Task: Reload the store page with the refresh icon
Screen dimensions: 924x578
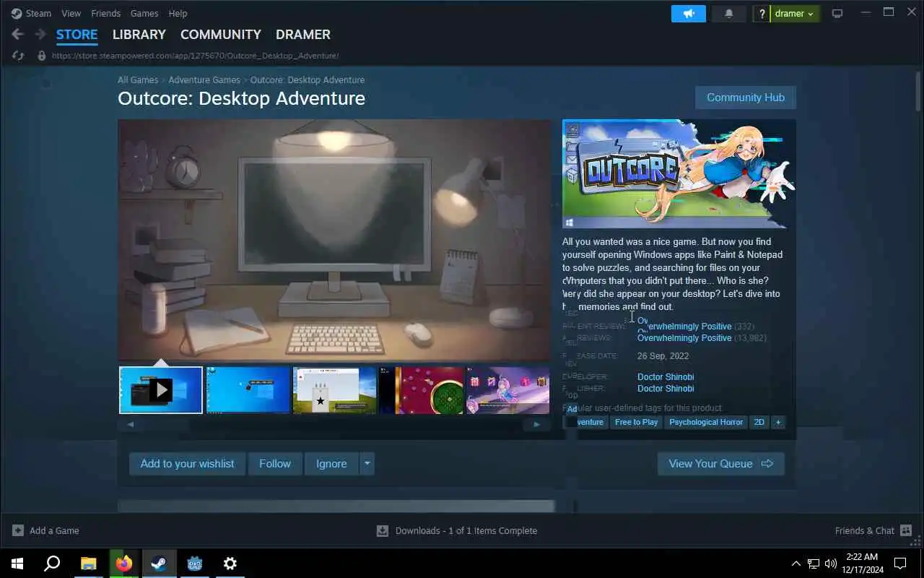Action: 18,56
